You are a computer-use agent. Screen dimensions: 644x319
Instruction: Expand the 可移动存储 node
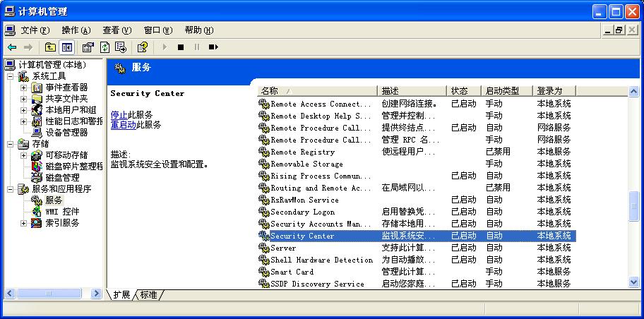23,155
